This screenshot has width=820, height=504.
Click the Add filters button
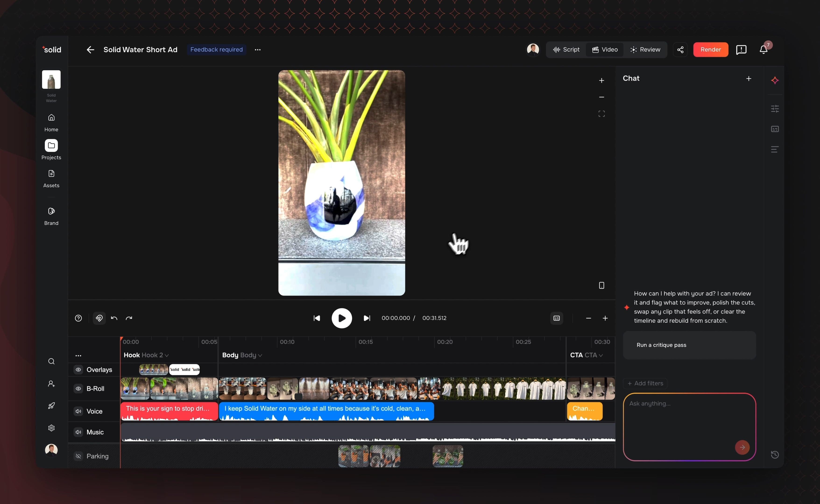point(645,383)
